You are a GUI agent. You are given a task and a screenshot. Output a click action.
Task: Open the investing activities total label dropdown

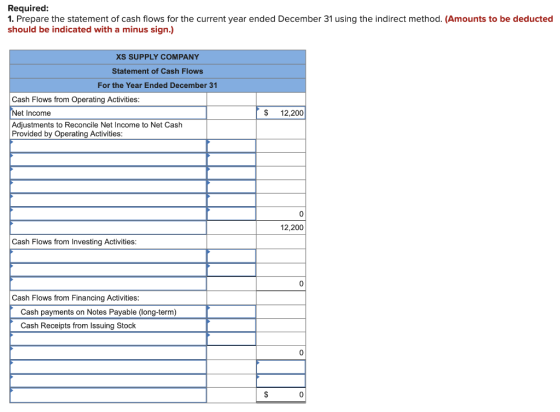tap(108, 284)
